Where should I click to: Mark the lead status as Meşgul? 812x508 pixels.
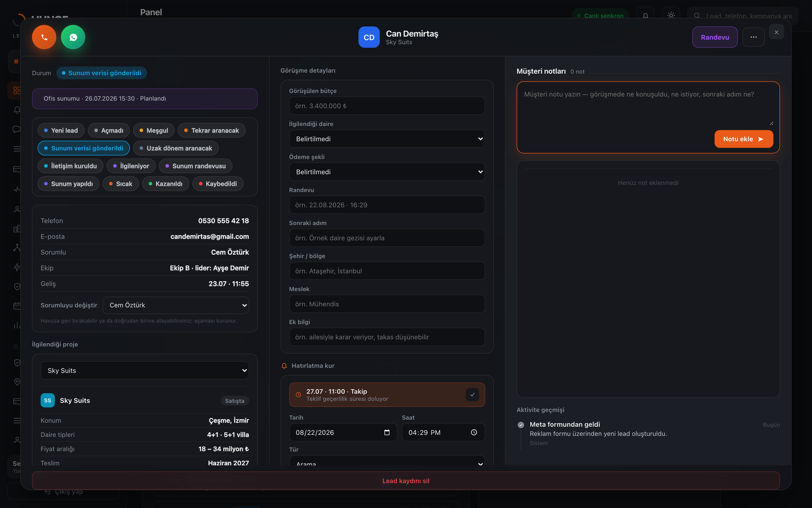click(x=154, y=130)
